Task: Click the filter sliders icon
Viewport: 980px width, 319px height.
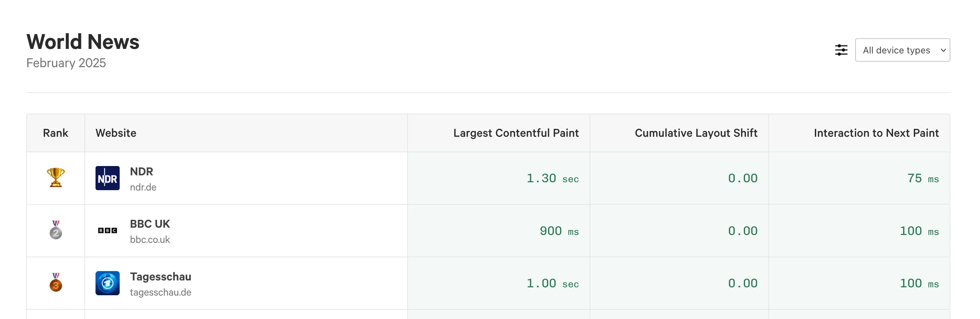Action: [x=841, y=50]
